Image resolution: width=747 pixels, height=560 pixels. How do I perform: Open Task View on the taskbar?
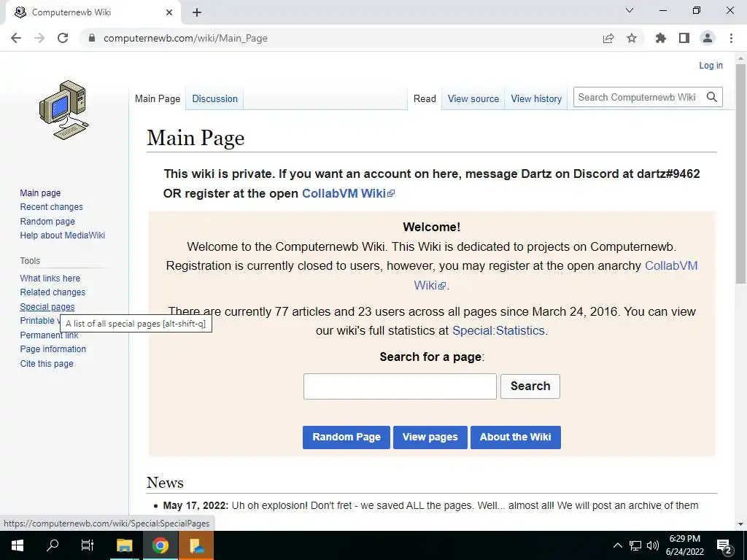88,545
